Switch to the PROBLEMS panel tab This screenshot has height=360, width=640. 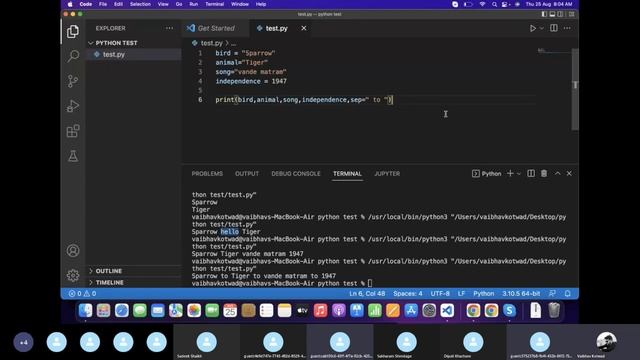click(x=207, y=173)
